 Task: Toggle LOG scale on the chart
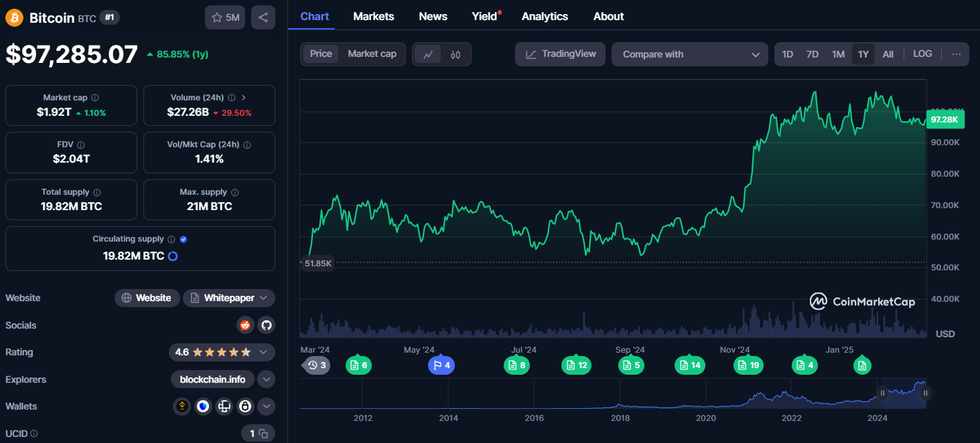pos(922,54)
